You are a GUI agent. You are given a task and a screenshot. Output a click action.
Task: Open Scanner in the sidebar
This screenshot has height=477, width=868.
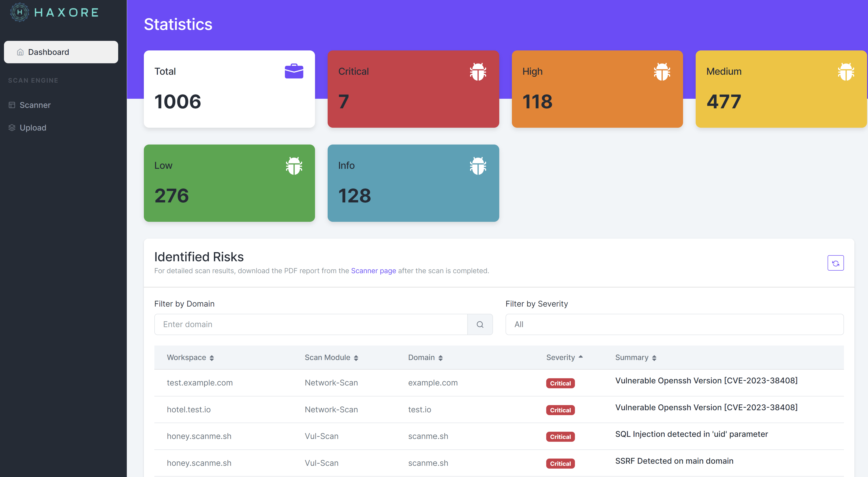[35, 105]
